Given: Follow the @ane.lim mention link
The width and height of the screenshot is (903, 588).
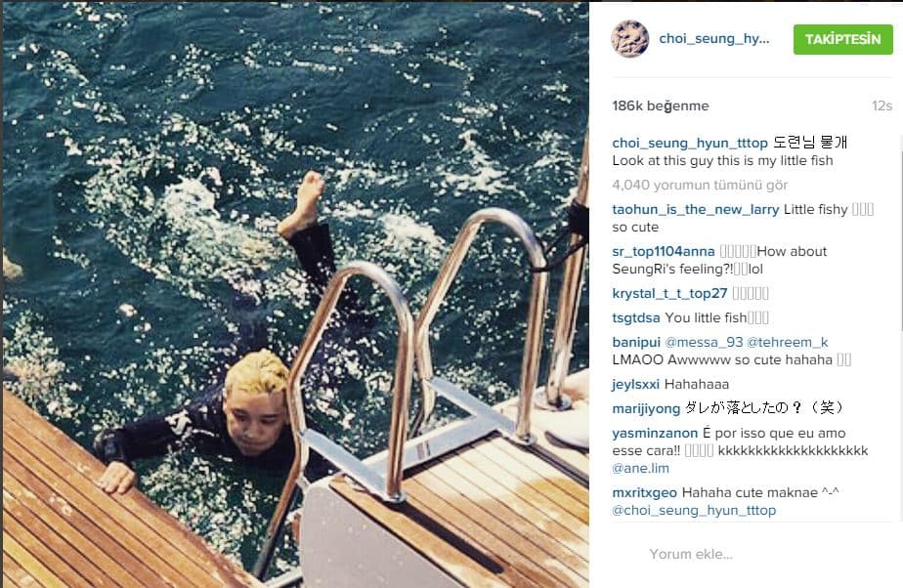Looking at the screenshot, I should point(640,468).
